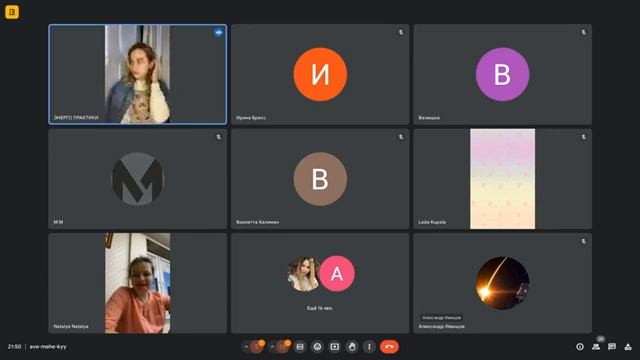Click the M M logo avatar
The width and height of the screenshot is (640, 360).
[x=138, y=179]
